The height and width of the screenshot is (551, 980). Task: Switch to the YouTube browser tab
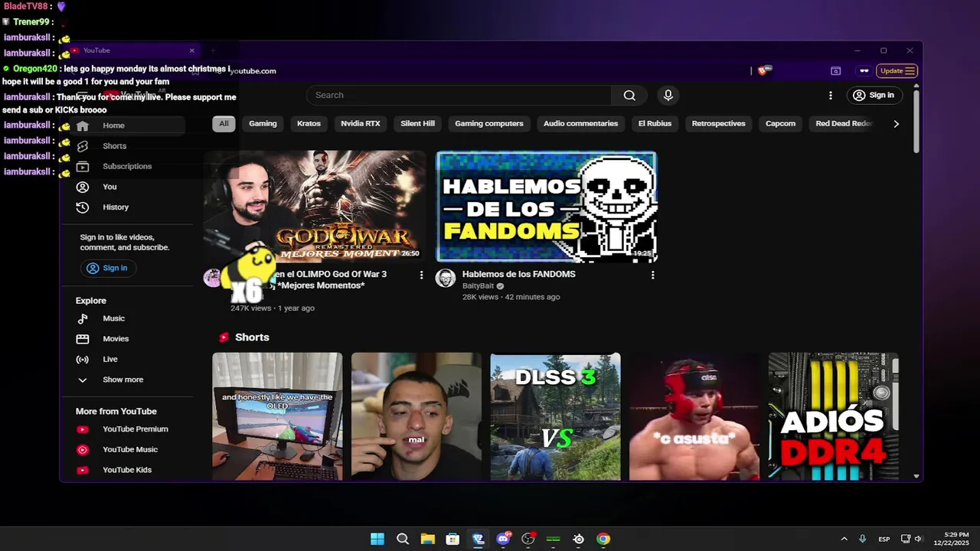tap(132, 51)
